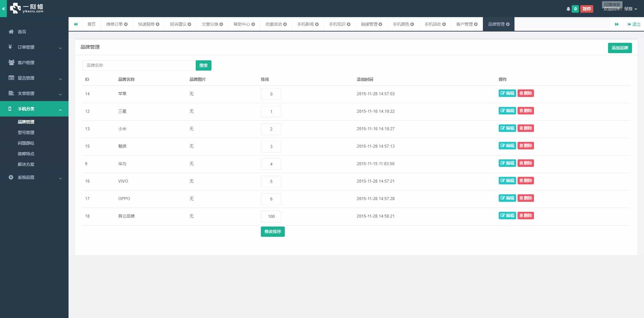Image resolution: width=644 pixels, height=318 pixels.
Task: Click the 订单管理 currency icon
Action: pyautogui.click(x=10, y=47)
